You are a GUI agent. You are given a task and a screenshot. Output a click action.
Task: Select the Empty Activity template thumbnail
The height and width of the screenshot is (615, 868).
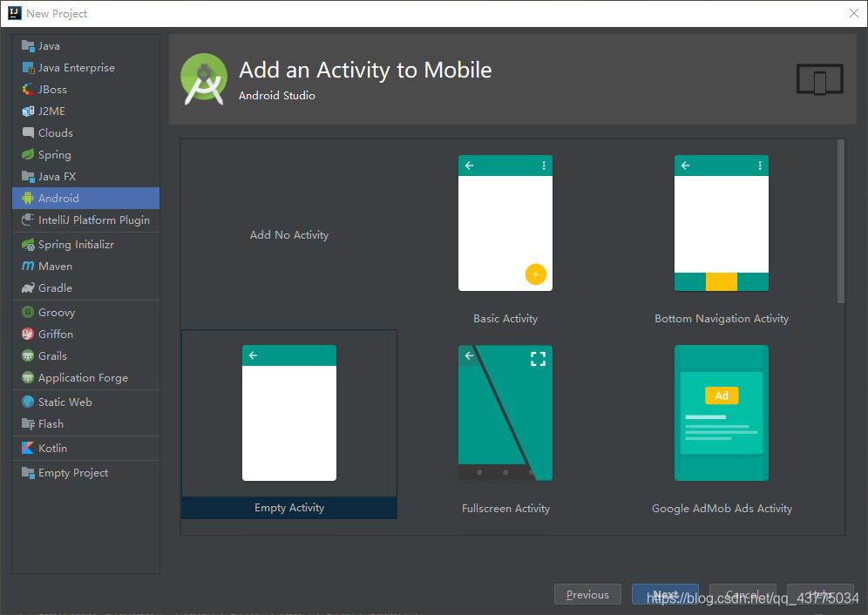(x=289, y=413)
